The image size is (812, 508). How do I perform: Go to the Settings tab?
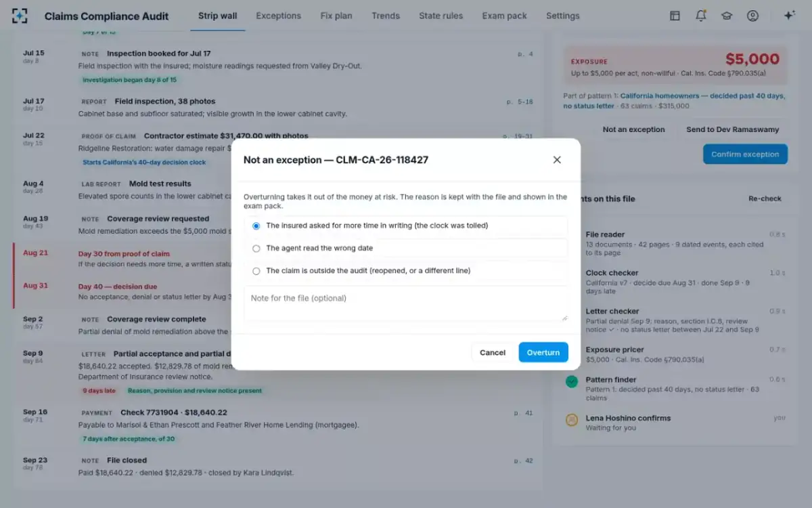pyautogui.click(x=563, y=16)
